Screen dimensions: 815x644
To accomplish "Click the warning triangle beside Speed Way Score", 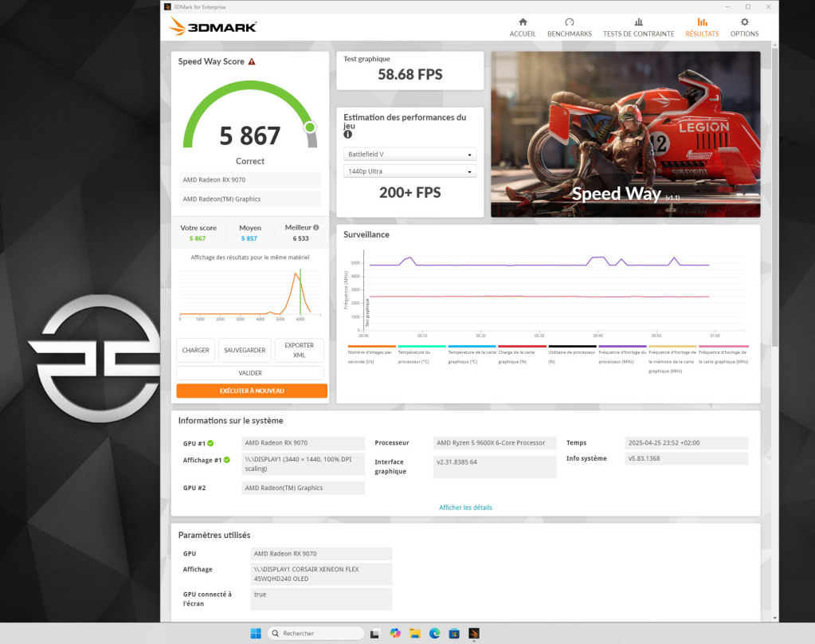I will tap(252, 61).
